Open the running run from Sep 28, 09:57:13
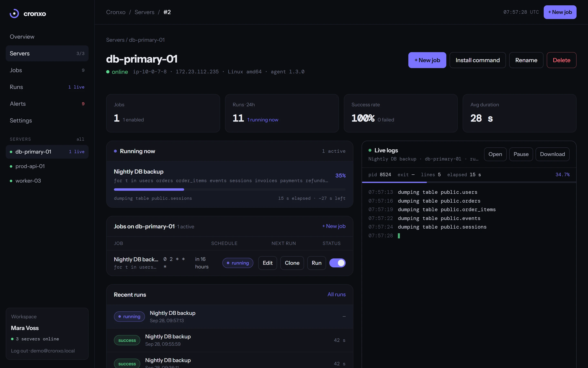The height and width of the screenshot is (368, 588). [230, 316]
